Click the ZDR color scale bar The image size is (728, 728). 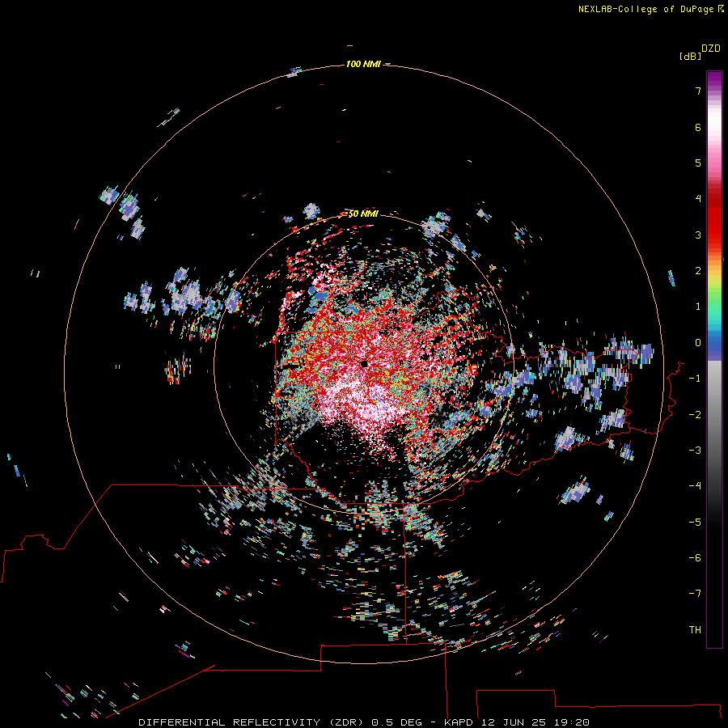(x=714, y=359)
